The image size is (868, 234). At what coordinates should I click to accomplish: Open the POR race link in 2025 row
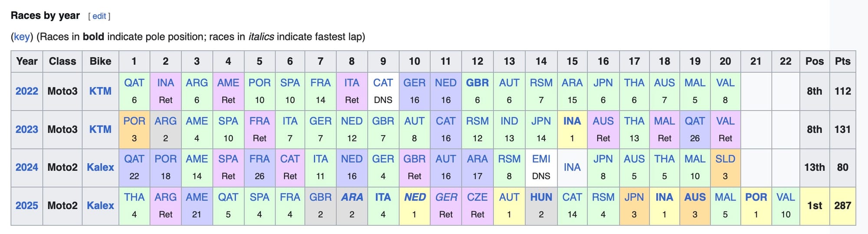pos(756,197)
